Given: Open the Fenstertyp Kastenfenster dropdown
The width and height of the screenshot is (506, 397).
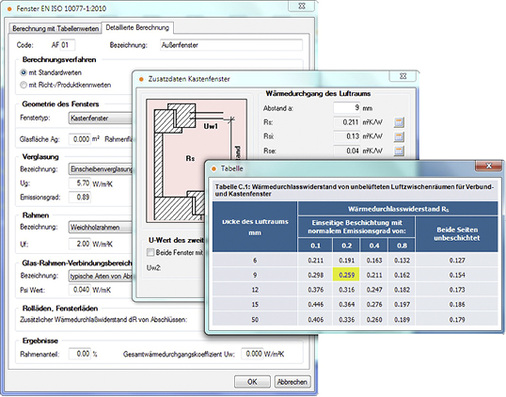Looking at the screenshot, I should point(100,118).
